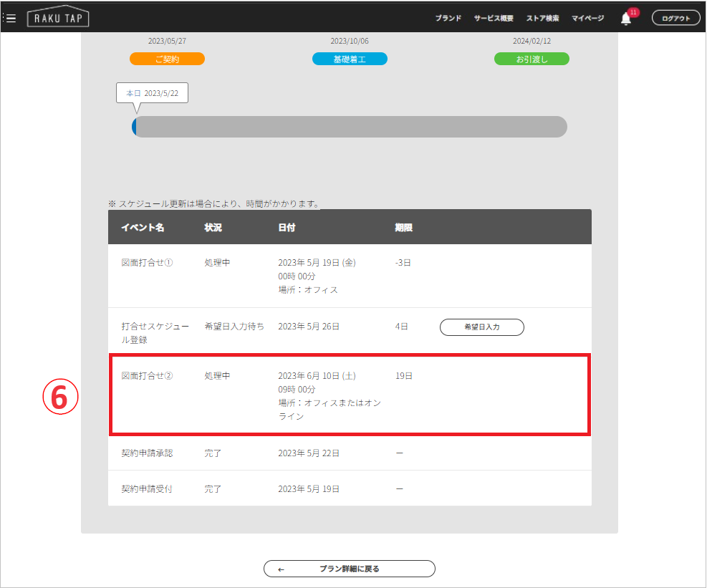This screenshot has height=588, width=707.
Task: Click the 4日 deadline value
Action: 402,326
